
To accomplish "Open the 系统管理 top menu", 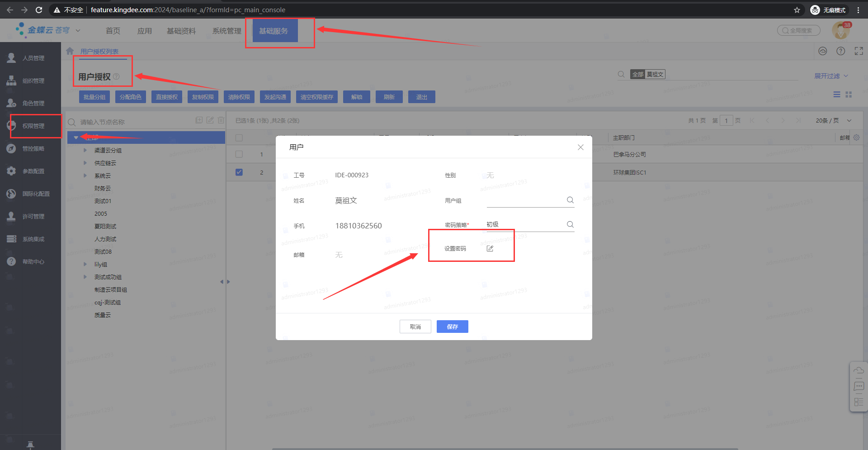I will coord(227,31).
